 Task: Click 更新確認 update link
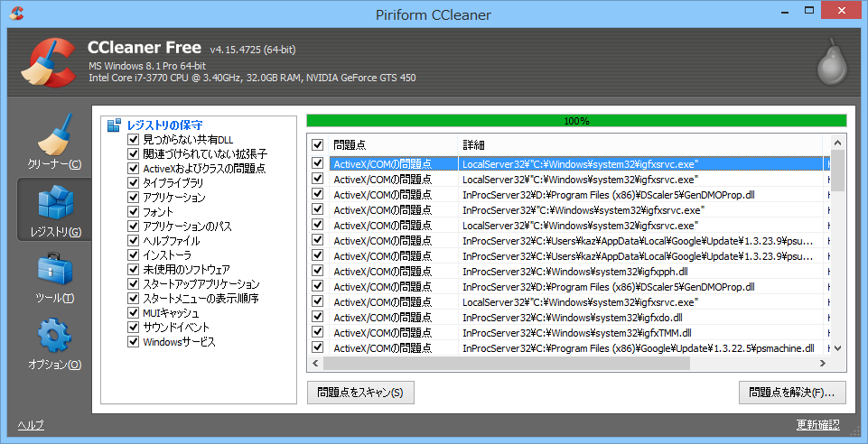tap(817, 425)
